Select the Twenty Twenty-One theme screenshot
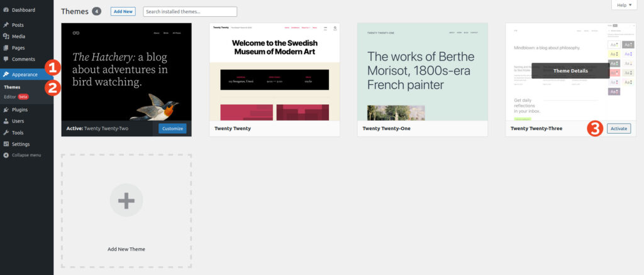Screen dimensions: 644x275 423,72
